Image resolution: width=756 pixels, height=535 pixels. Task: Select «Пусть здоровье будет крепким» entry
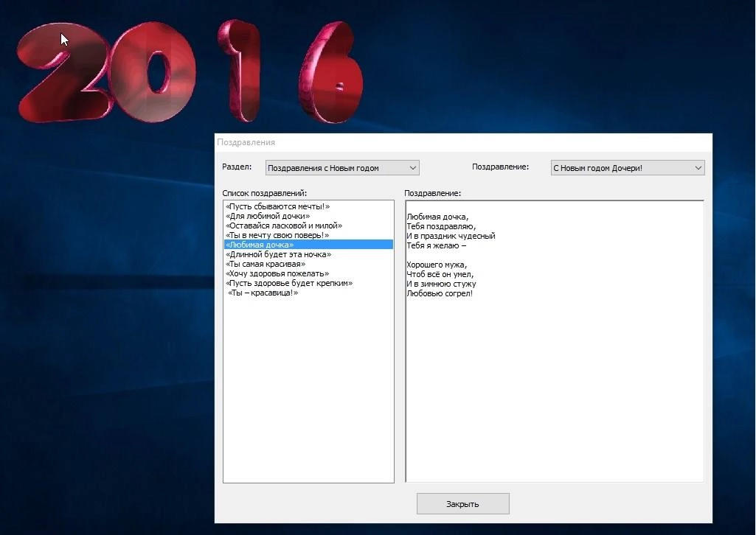point(308,283)
